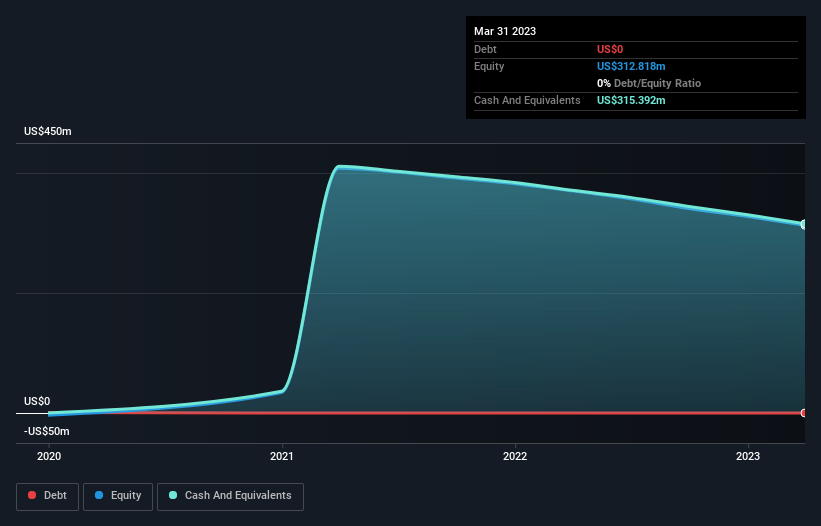Select the 2020 x-axis label
Screen dimensions: 821x526
click(49, 456)
